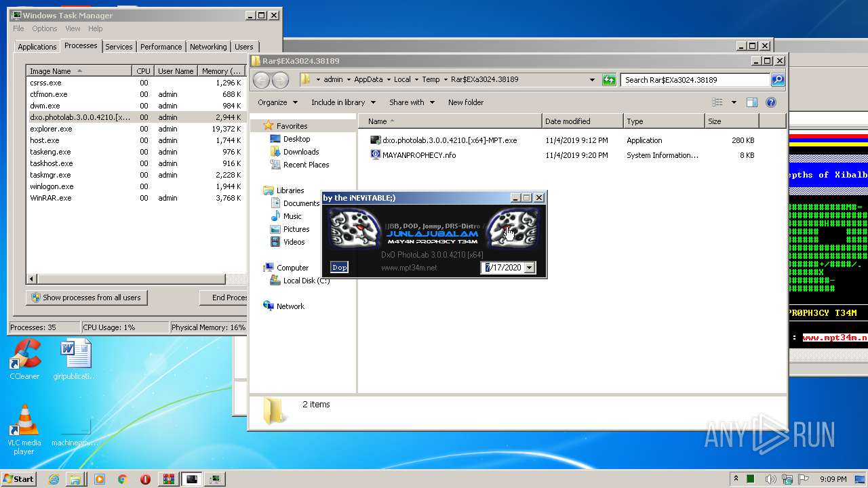Select Downloads in Favorites sidebar
Viewport: 868px width, 488px height.
tap(300, 152)
